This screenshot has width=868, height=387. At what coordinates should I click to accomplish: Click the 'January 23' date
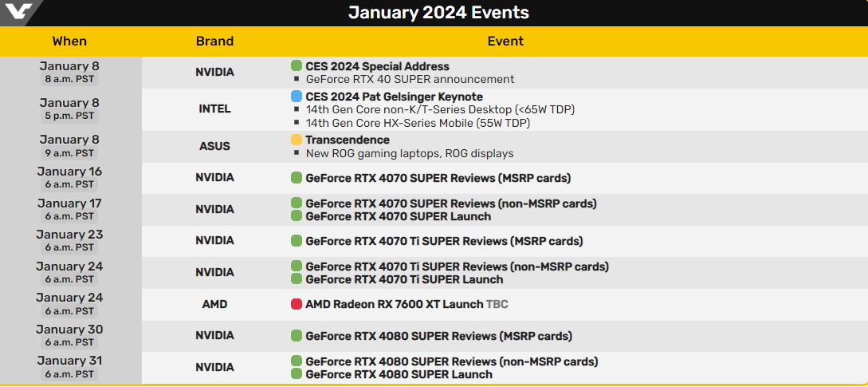[70, 235]
